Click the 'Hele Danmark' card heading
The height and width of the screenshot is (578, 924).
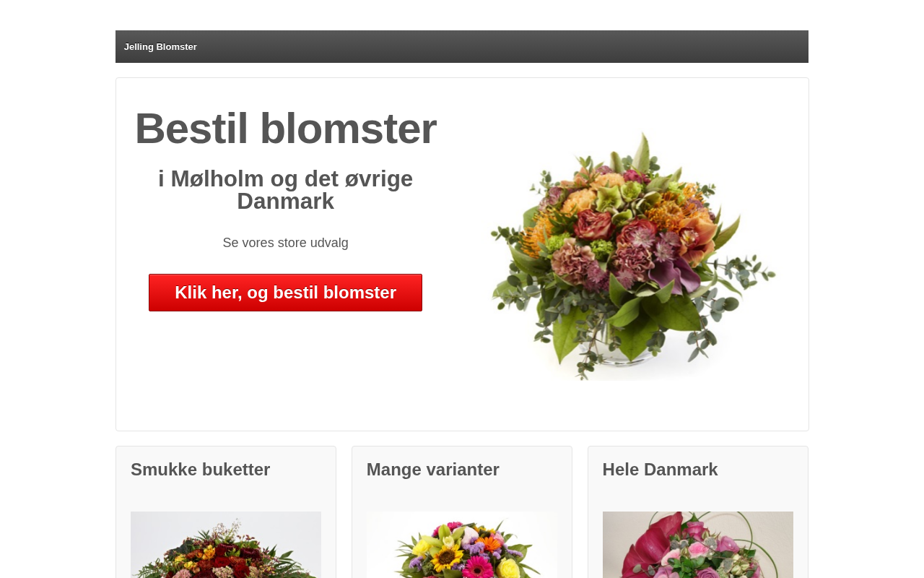point(661,470)
